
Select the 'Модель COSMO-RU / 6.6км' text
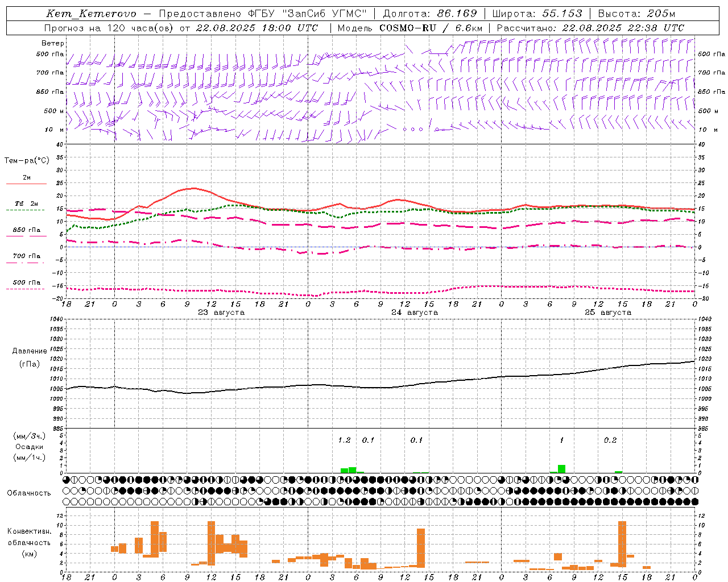tap(410, 28)
